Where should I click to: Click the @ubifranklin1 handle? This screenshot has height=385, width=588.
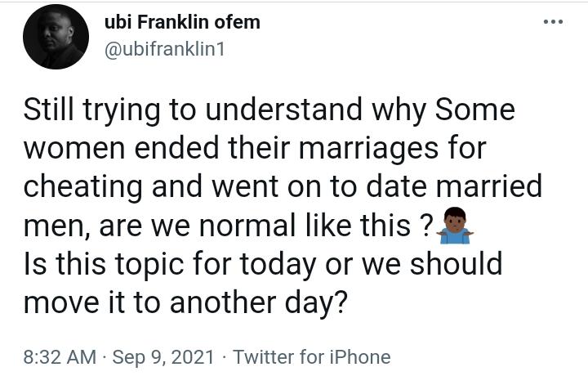165,49
